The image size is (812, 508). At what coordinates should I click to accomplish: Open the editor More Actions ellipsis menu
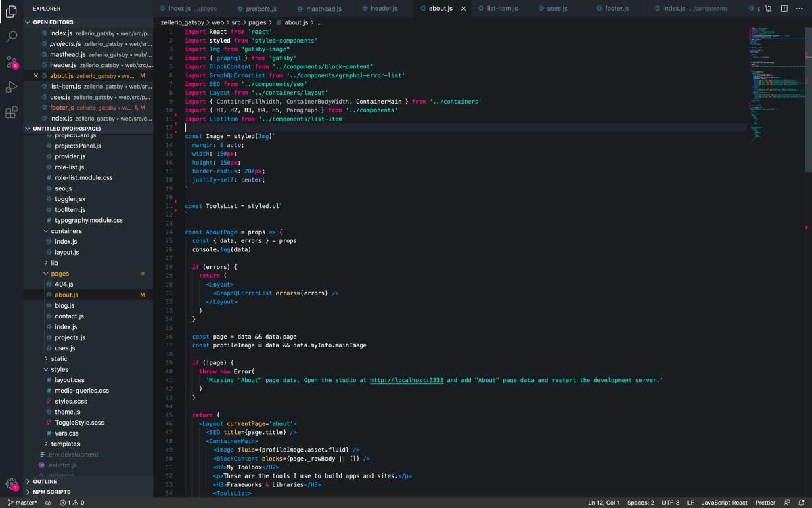pyautogui.click(x=799, y=8)
